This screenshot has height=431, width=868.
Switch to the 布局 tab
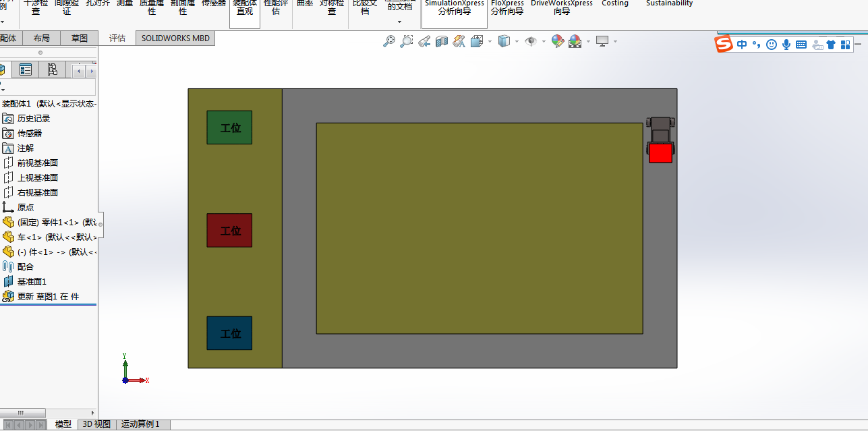click(x=41, y=38)
